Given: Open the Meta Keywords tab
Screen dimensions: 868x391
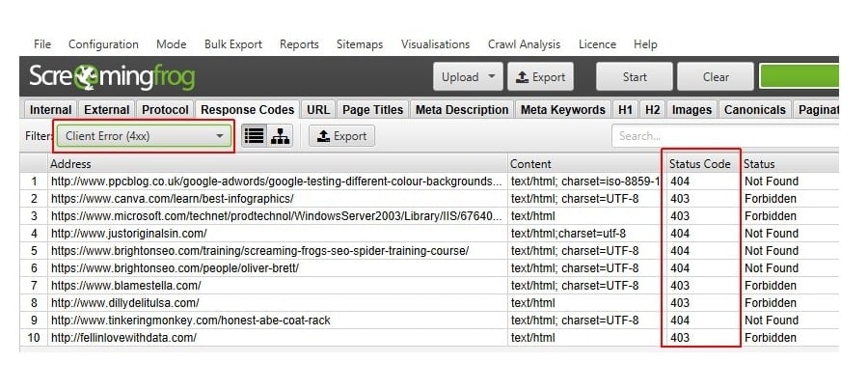Looking at the screenshot, I should (563, 110).
